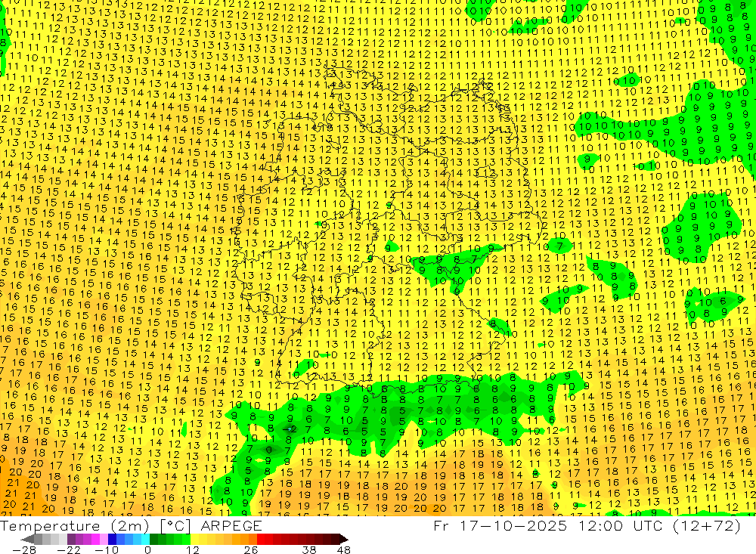Select the 38 label on color scale

coord(308,549)
